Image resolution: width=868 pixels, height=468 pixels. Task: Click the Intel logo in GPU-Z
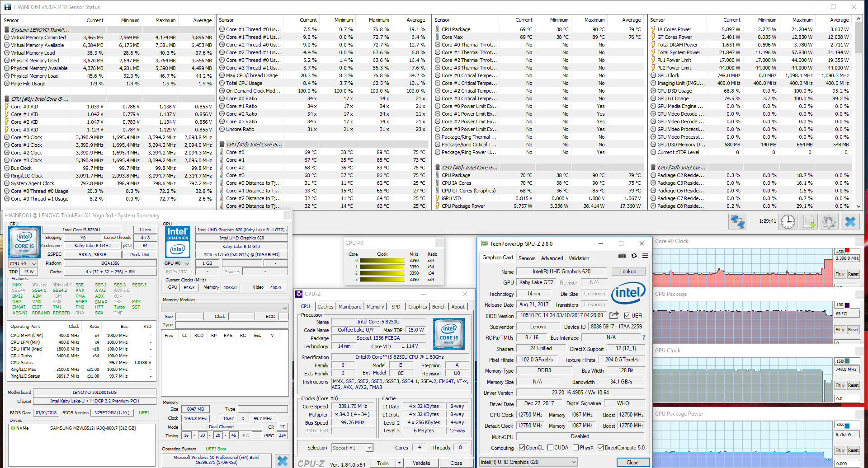click(x=628, y=294)
